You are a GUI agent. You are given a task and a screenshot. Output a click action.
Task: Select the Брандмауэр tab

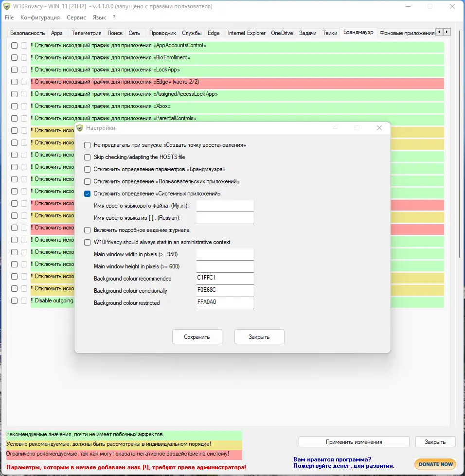coord(358,32)
